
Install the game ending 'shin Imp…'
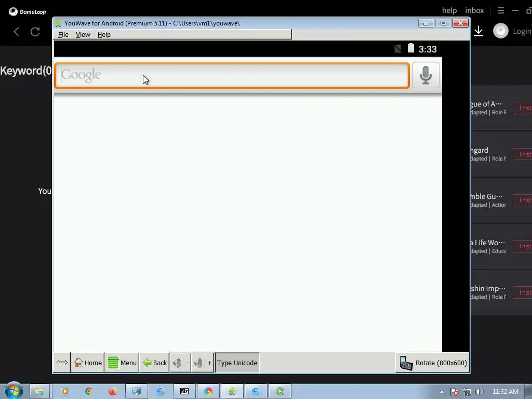[523, 292]
